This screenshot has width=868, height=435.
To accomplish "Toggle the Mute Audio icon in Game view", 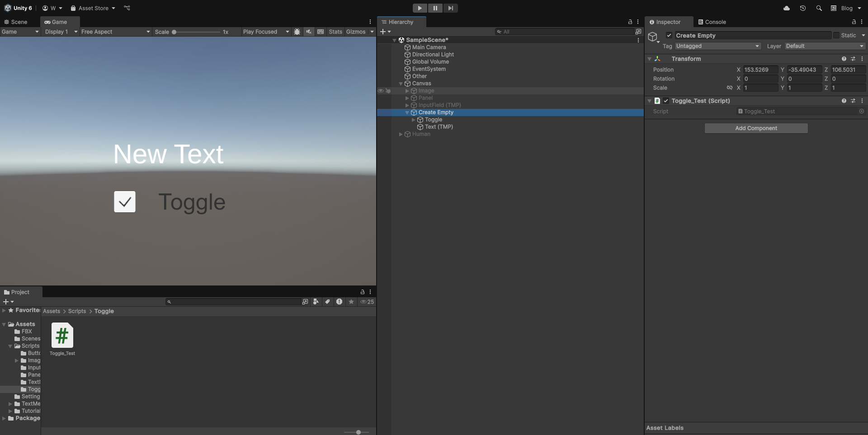I will coord(309,32).
